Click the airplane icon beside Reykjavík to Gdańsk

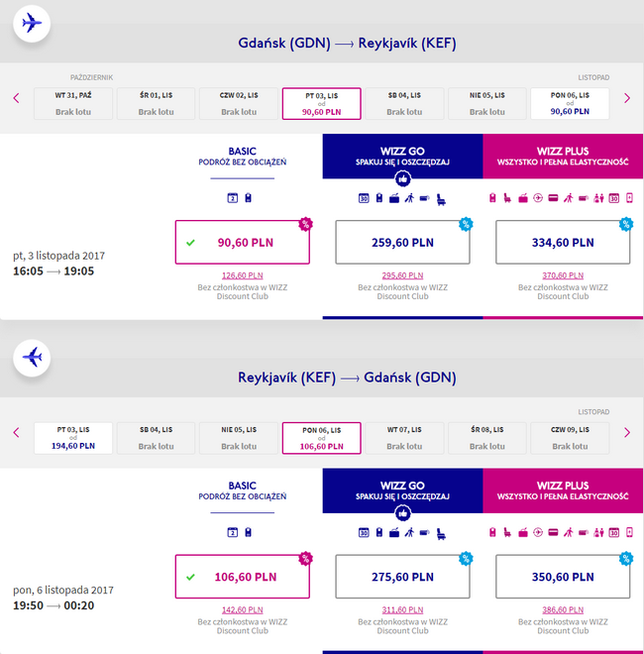(x=33, y=357)
